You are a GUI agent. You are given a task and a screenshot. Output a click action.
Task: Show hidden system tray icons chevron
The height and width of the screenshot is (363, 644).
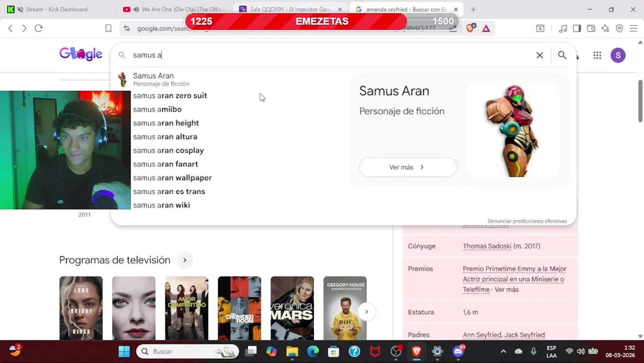pyautogui.click(x=503, y=351)
